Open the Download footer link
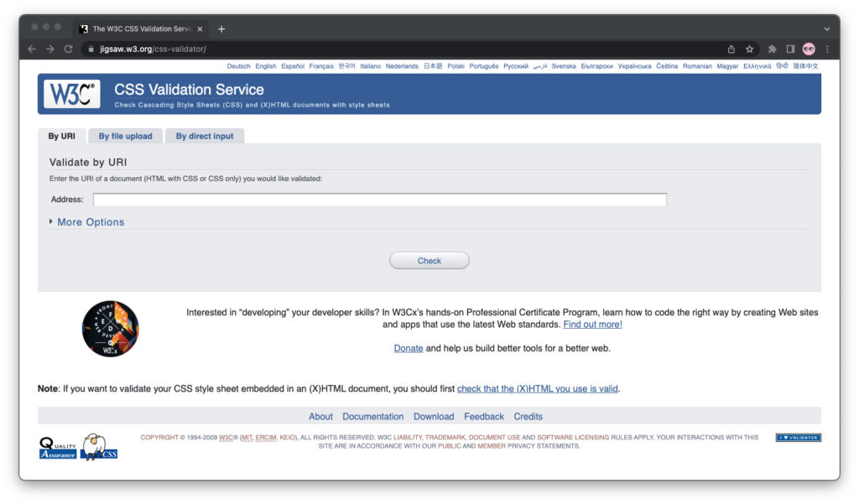Image resolution: width=859 pixels, height=504 pixels. point(434,417)
